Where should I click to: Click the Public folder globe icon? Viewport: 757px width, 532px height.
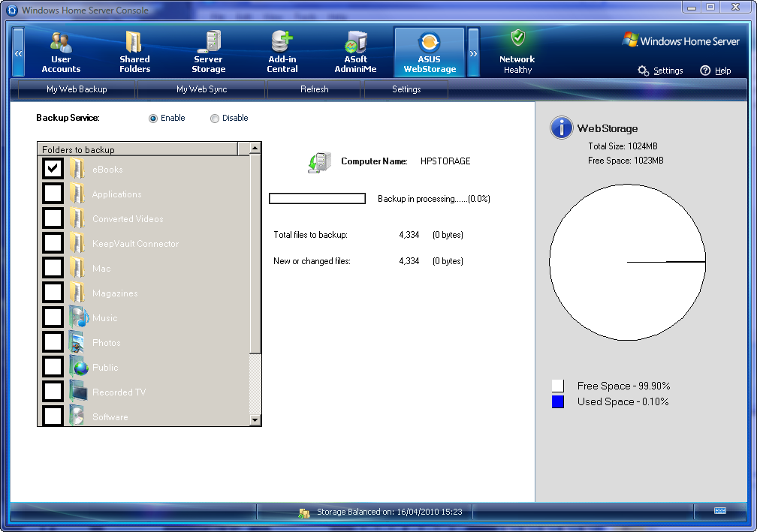79,367
